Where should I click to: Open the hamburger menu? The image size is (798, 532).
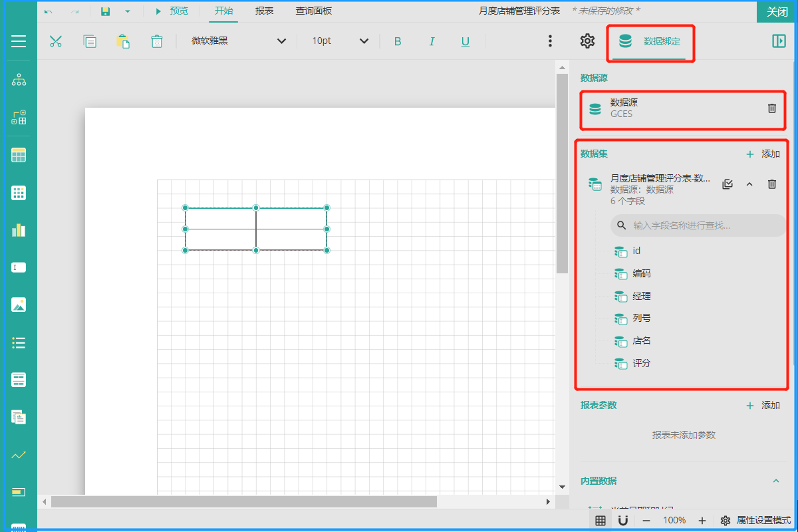(19, 41)
